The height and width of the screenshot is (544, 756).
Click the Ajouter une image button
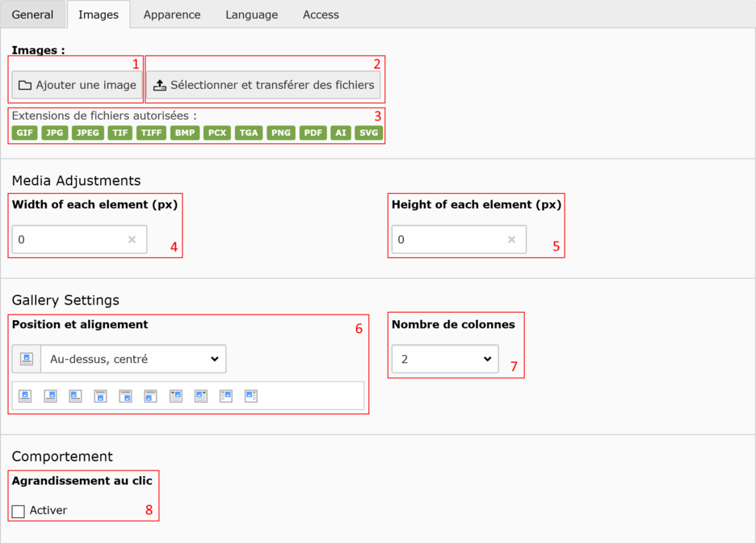point(77,85)
